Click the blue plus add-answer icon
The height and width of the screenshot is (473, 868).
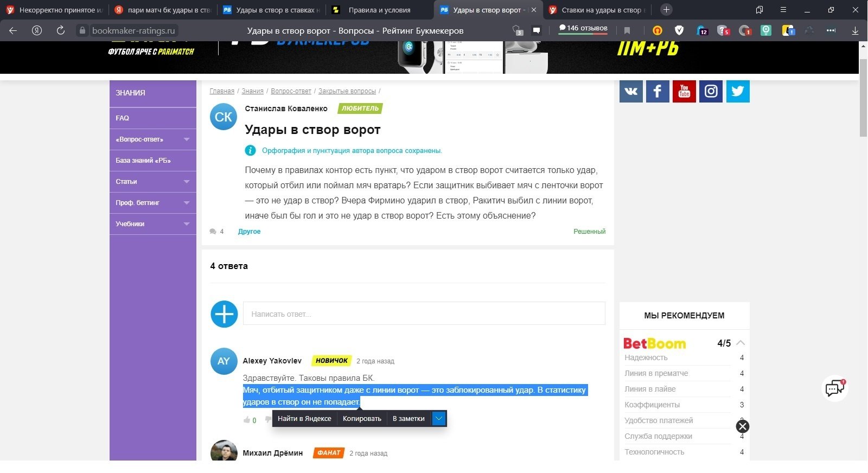tap(224, 314)
